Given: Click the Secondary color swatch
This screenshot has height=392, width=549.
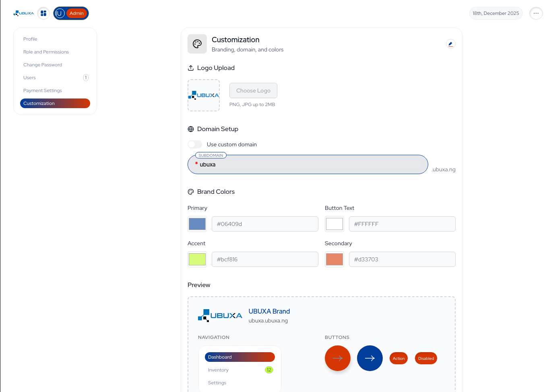Looking at the screenshot, I should pyautogui.click(x=334, y=259).
